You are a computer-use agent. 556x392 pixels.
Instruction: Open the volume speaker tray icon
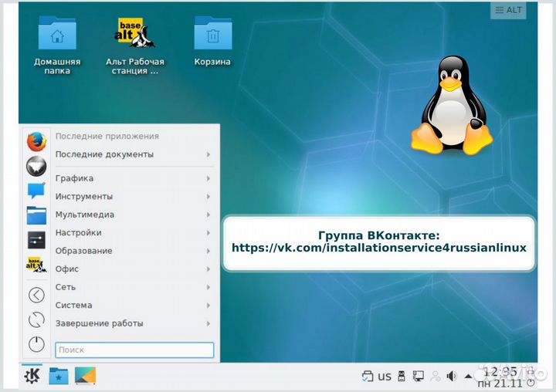point(452,376)
